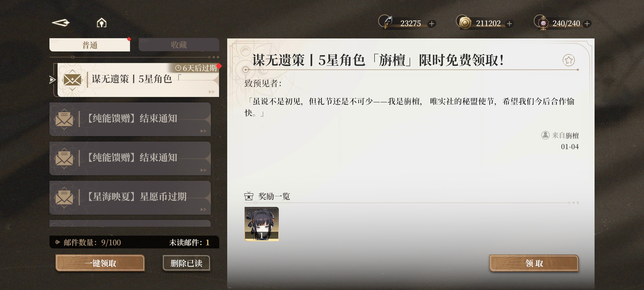
Task: Go to home via house icon
Action: tap(102, 23)
